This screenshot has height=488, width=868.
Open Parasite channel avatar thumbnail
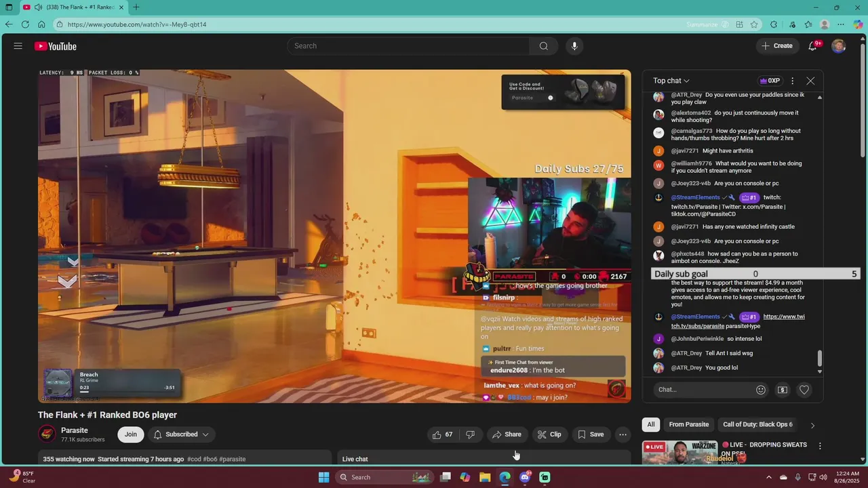[x=47, y=434]
